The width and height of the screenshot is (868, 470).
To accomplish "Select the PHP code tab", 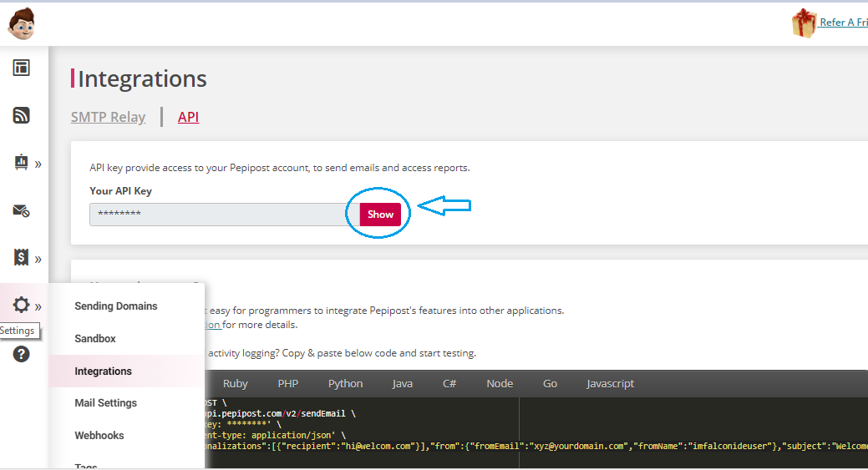I will pos(288,384).
